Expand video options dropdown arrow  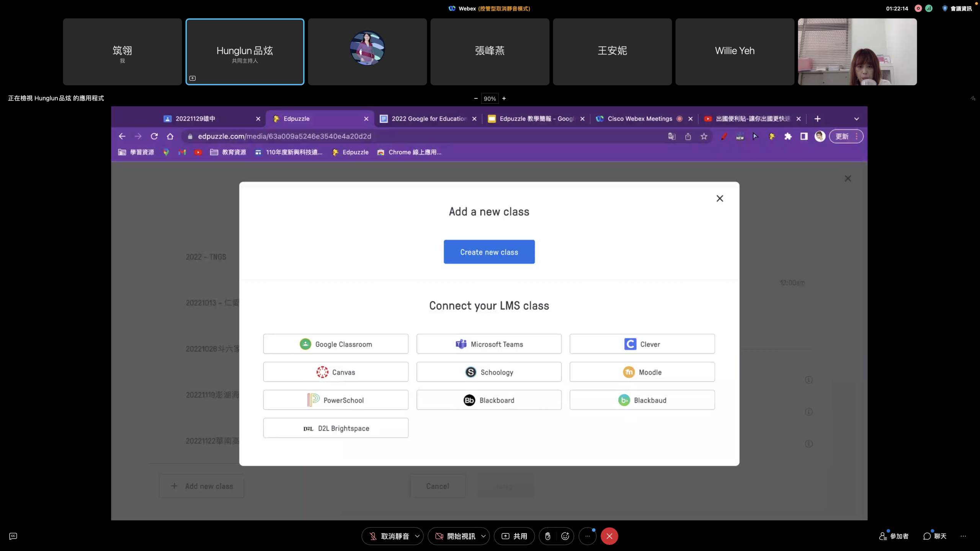click(x=483, y=536)
